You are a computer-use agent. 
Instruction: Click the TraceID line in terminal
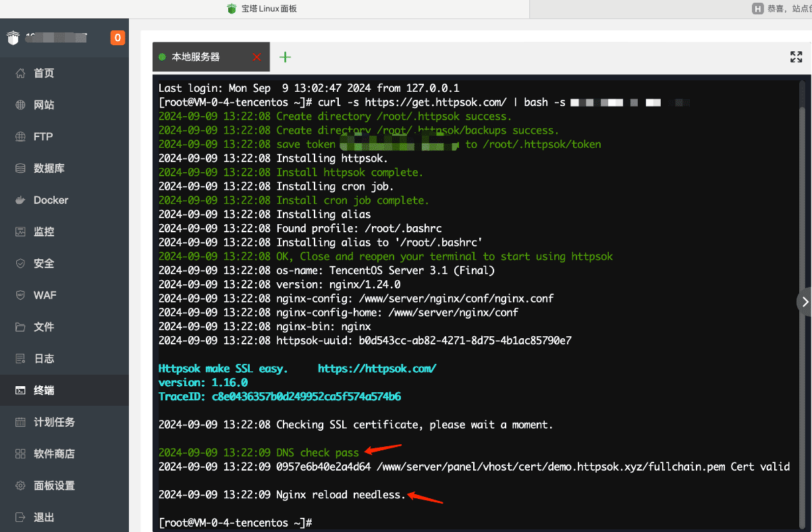(x=279, y=397)
